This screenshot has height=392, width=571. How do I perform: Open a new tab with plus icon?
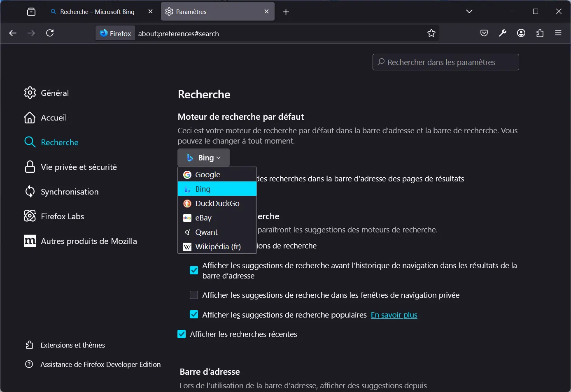click(286, 12)
